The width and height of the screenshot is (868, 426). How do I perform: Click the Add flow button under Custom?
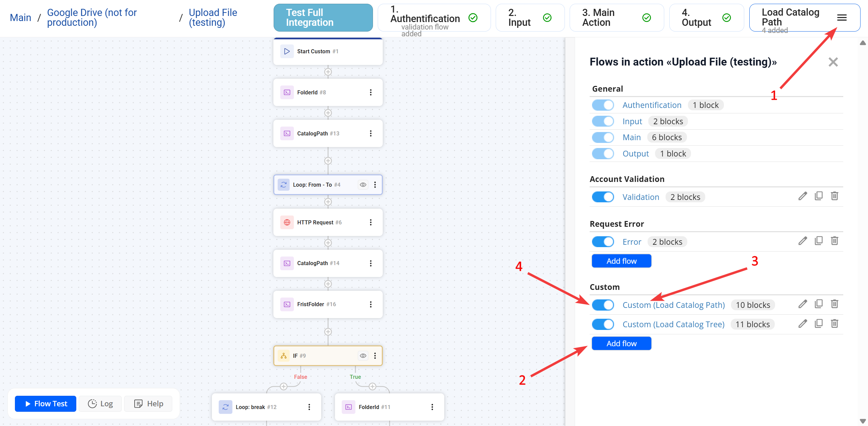621,343
